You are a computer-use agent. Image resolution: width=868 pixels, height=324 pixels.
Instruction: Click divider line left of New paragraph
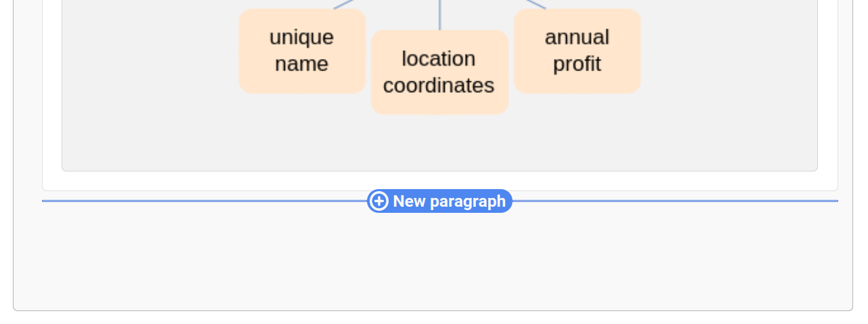(203, 201)
